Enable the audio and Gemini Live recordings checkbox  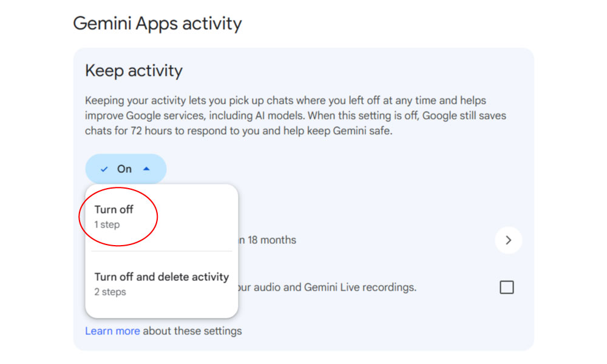click(x=507, y=287)
